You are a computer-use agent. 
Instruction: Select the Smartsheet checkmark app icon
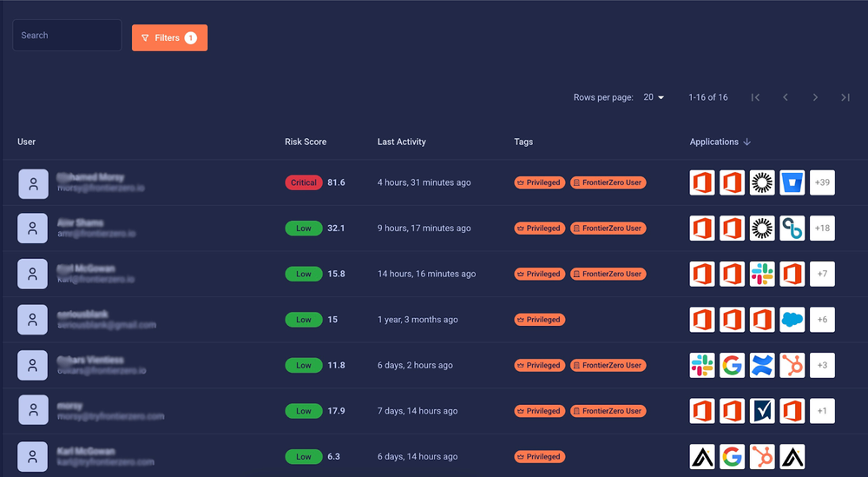click(x=762, y=411)
